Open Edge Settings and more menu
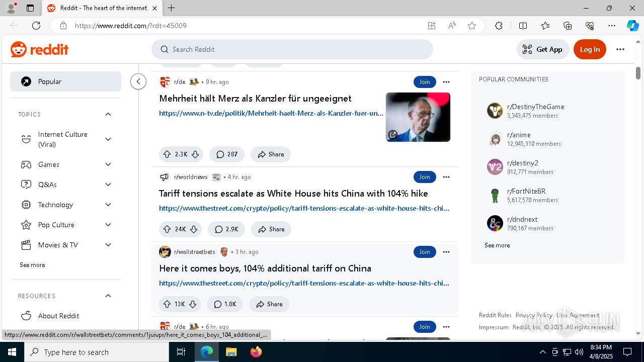The height and width of the screenshot is (362, 644). click(612, 26)
